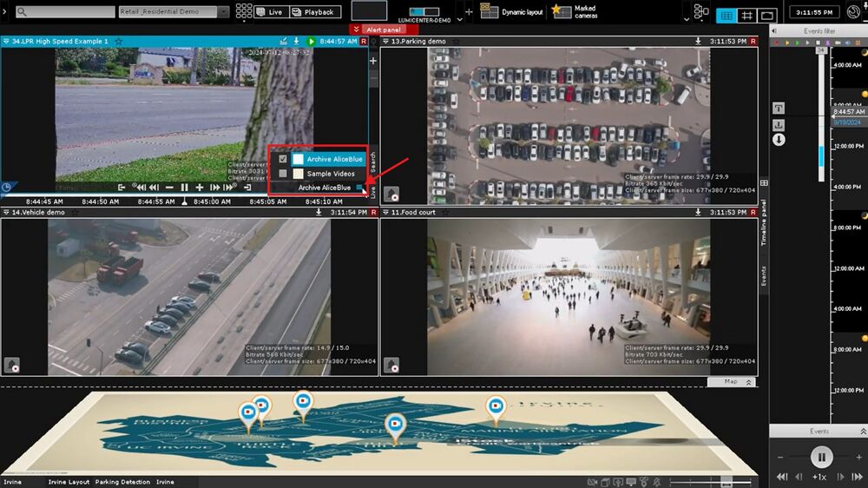
Task: Favorite the 34.LPR High Speed Example camera
Action: click(118, 41)
